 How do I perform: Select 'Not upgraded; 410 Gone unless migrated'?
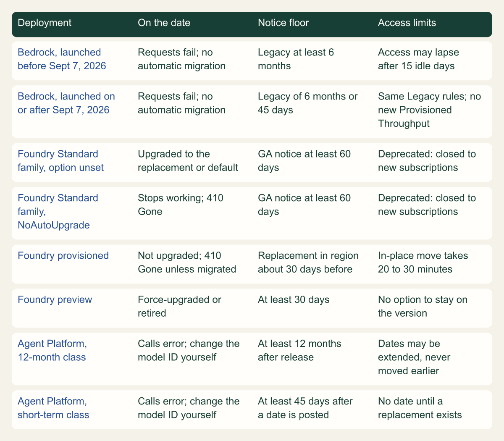click(x=187, y=262)
